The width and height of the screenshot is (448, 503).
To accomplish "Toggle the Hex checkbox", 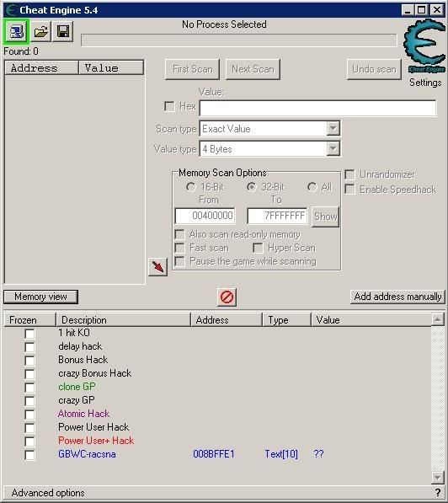I will click(x=169, y=106).
